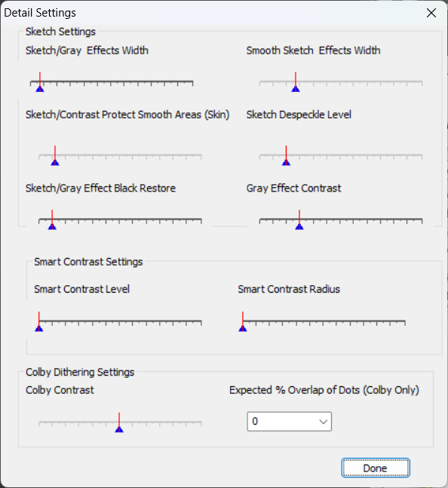Click the chevron arrow in the overlap combo box
The height and width of the screenshot is (488, 448).
(x=324, y=422)
